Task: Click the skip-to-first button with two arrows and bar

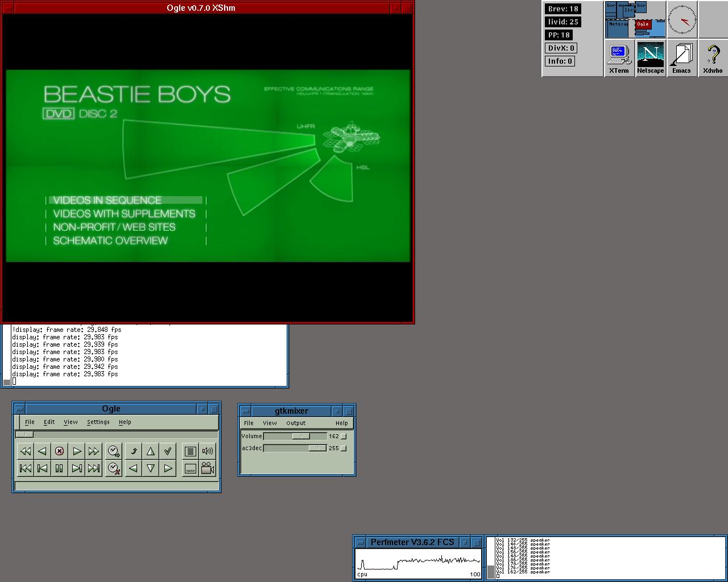Action: (x=25, y=468)
